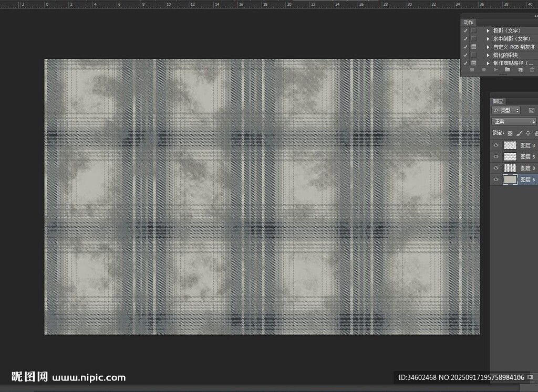
Task: Click the lock transparent pixels icon
Action: coord(510,133)
